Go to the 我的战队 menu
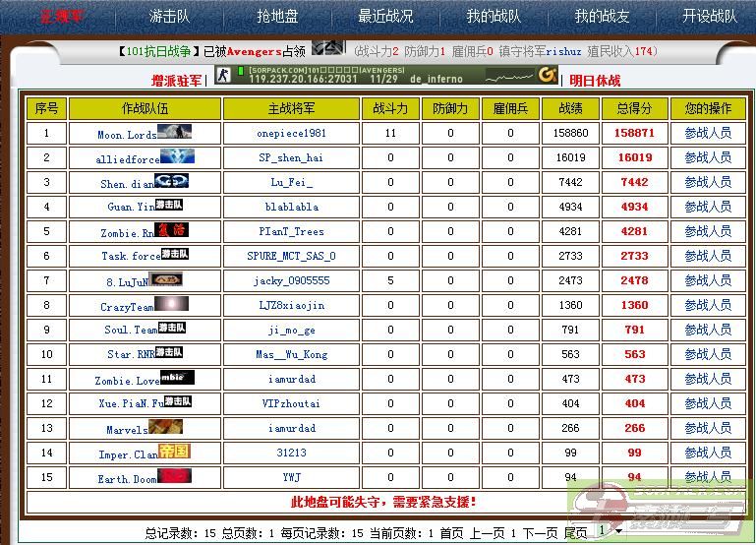The image size is (756, 545). pyautogui.click(x=494, y=16)
